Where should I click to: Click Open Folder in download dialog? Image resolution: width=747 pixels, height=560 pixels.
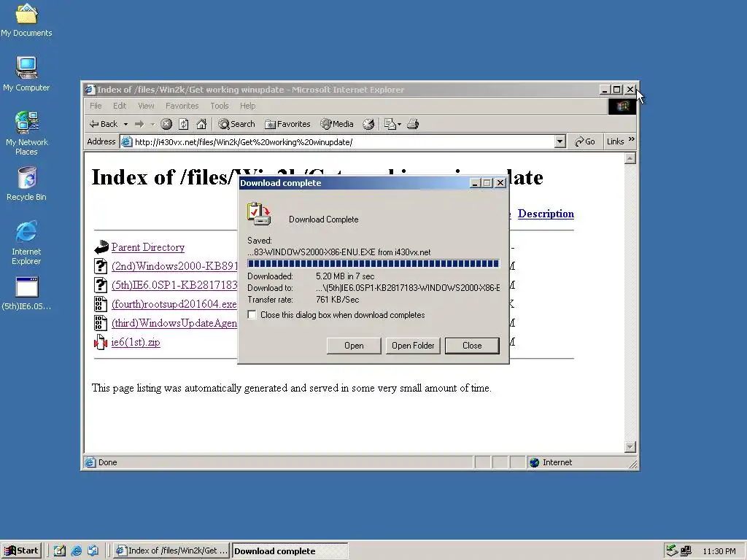(413, 346)
